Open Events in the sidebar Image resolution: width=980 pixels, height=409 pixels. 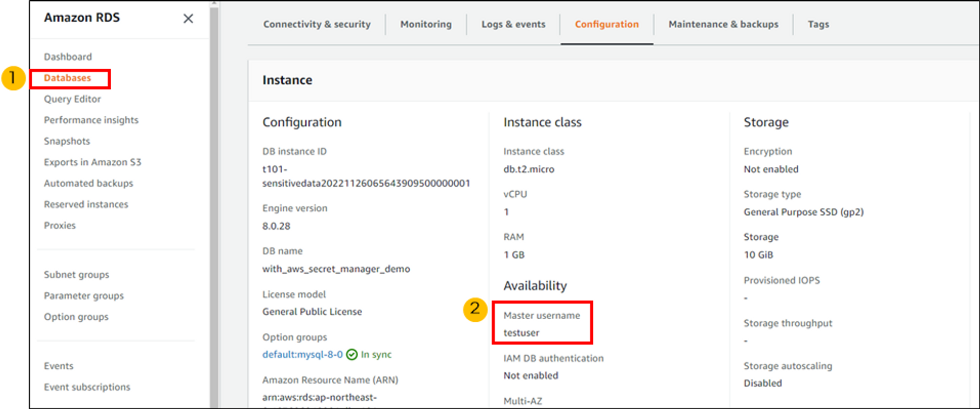(59, 366)
